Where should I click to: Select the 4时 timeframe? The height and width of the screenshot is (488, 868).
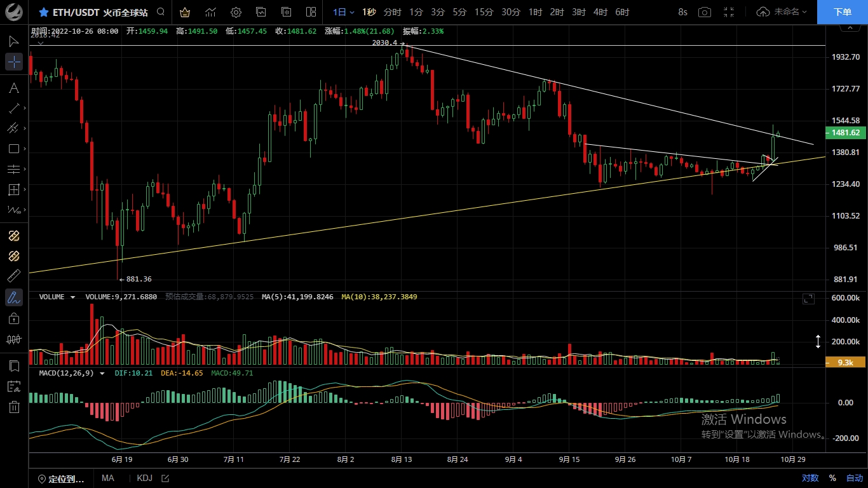tap(600, 12)
